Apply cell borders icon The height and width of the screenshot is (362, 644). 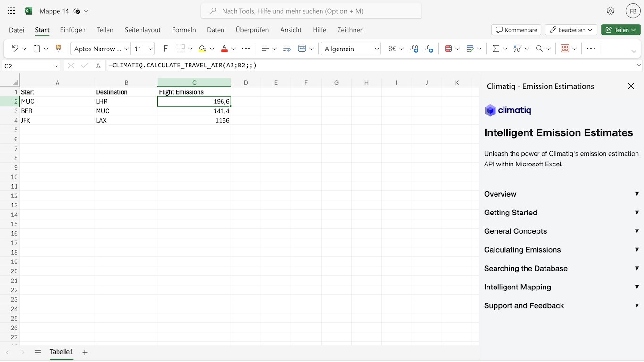181,49
